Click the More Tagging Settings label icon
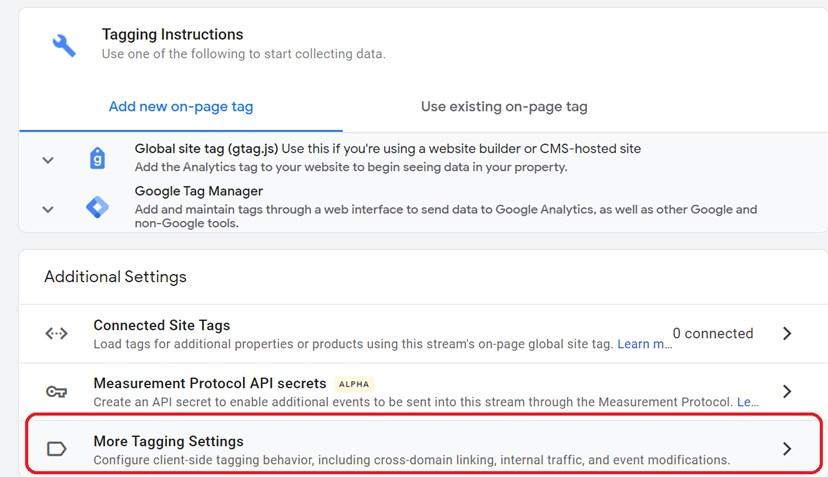Screen dimensions: 828x477 (x=57, y=449)
